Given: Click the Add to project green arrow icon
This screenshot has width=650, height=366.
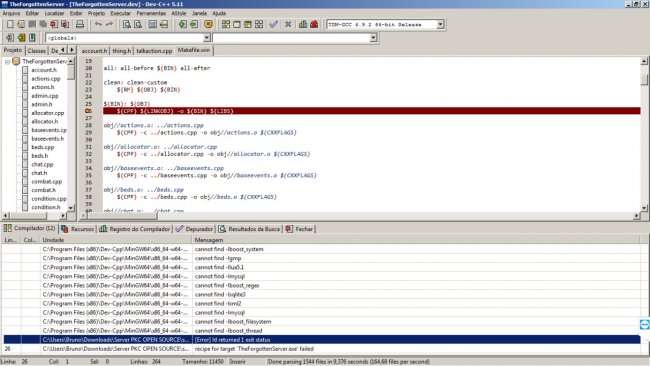Looking at the screenshot, I should [182, 24].
